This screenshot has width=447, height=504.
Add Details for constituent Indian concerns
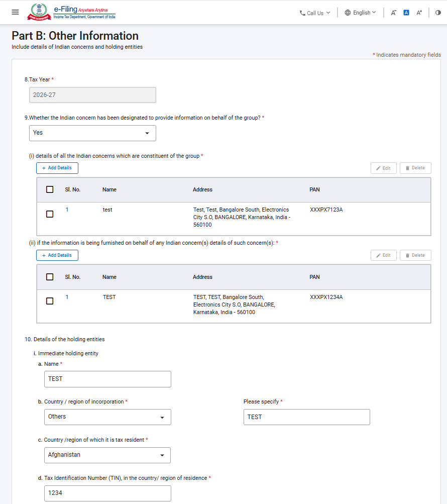coord(57,168)
